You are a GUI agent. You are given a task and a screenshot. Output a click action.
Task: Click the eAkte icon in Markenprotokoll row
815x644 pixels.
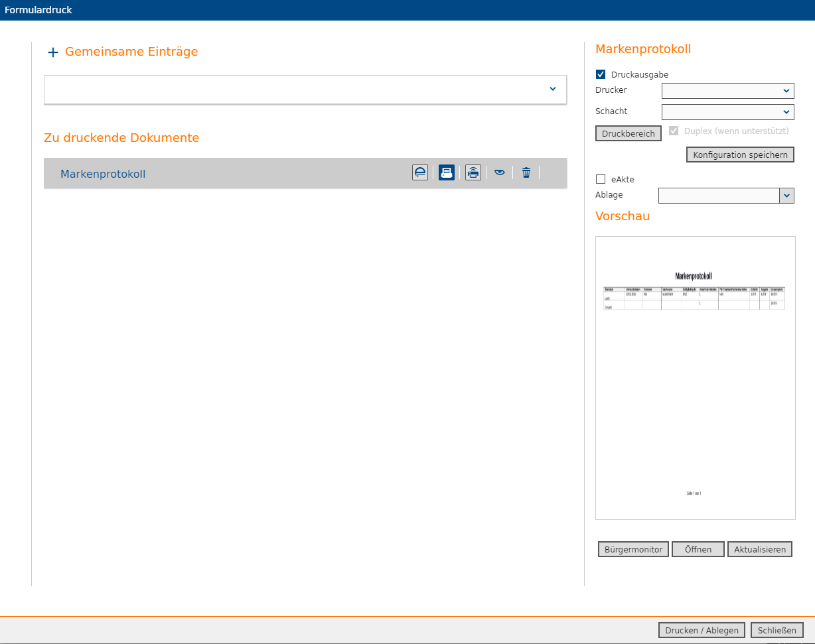[x=420, y=173]
